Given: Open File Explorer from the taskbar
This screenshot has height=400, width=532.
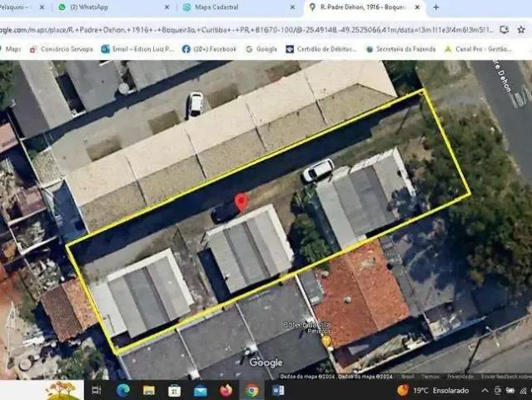Looking at the screenshot, I should pos(149,390).
